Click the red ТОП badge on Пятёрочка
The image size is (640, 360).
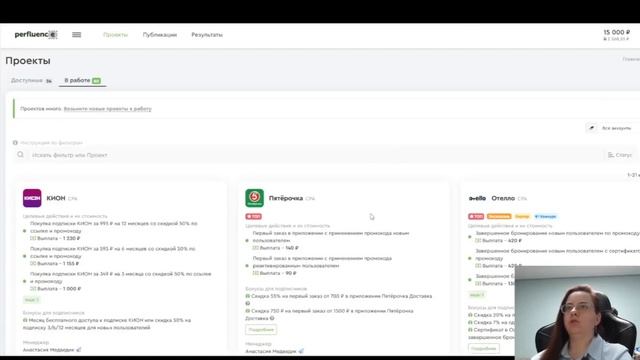(x=253, y=216)
